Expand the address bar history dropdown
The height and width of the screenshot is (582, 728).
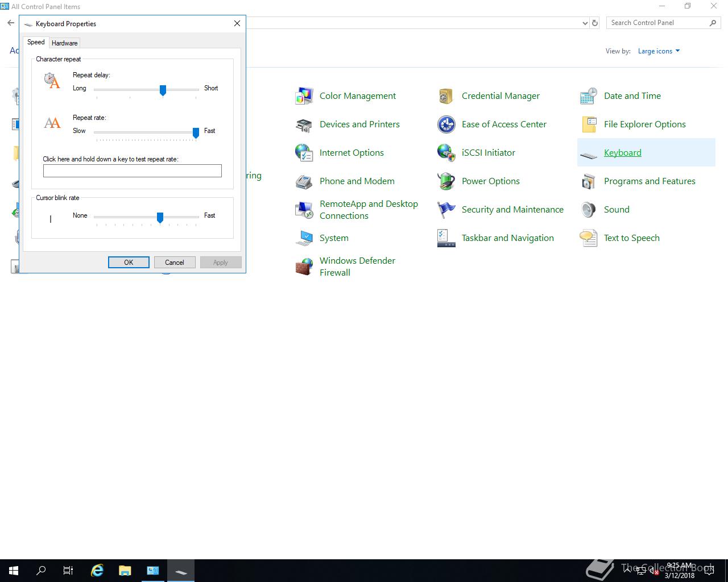tap(585, 23)
